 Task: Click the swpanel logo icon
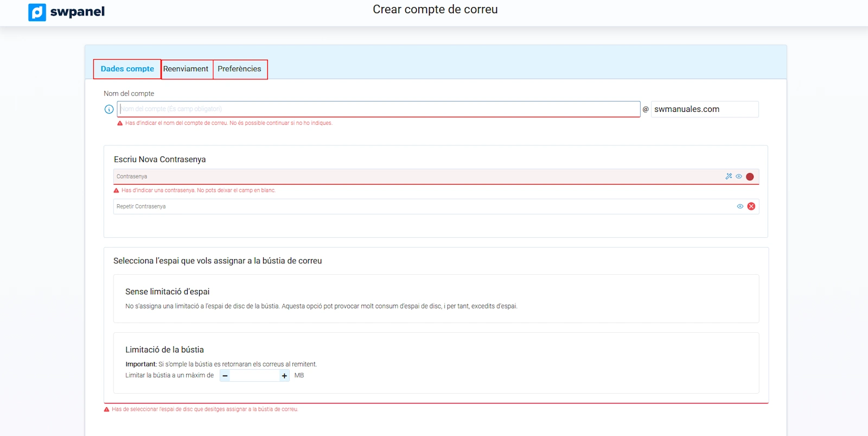pyautogui.click(x=37, y=12)
